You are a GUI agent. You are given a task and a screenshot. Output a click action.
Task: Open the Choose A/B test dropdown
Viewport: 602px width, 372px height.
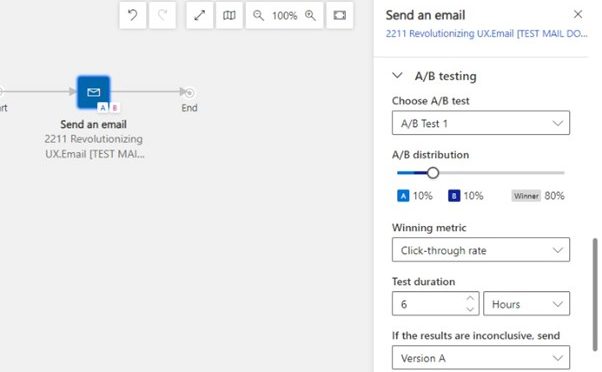tap(481, 123)
